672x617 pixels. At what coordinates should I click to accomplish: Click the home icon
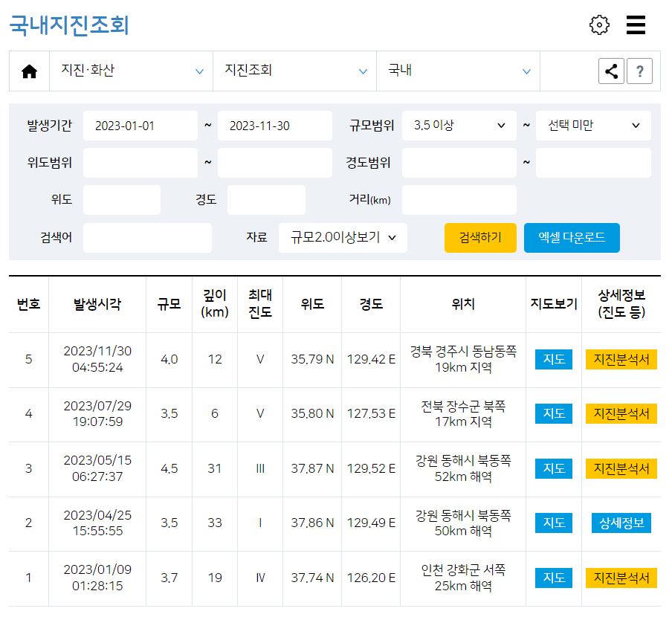click(x=30, y=71)
